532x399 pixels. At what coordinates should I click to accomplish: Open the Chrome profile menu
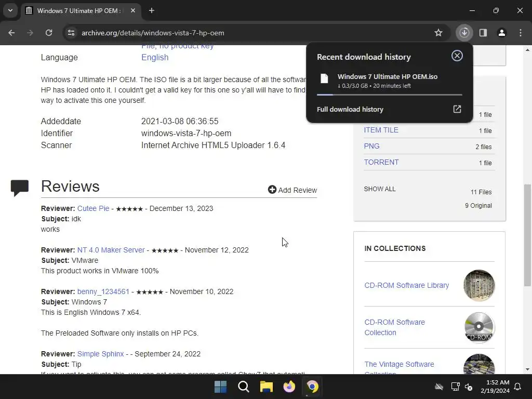501,33
